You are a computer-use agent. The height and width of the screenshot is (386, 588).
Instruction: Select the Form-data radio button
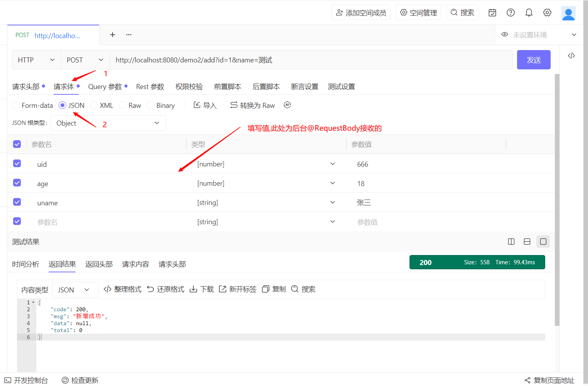(x=16, y=105)
